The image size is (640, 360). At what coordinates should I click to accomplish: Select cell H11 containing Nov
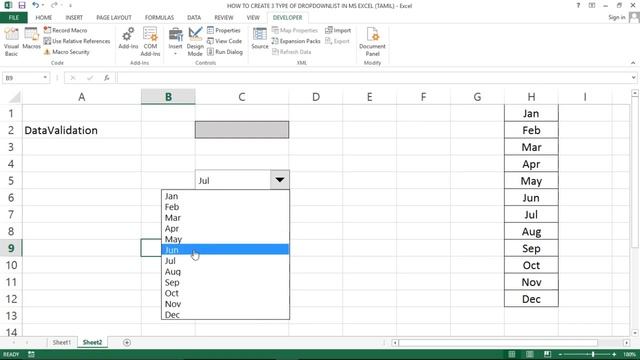coord(531,282)
